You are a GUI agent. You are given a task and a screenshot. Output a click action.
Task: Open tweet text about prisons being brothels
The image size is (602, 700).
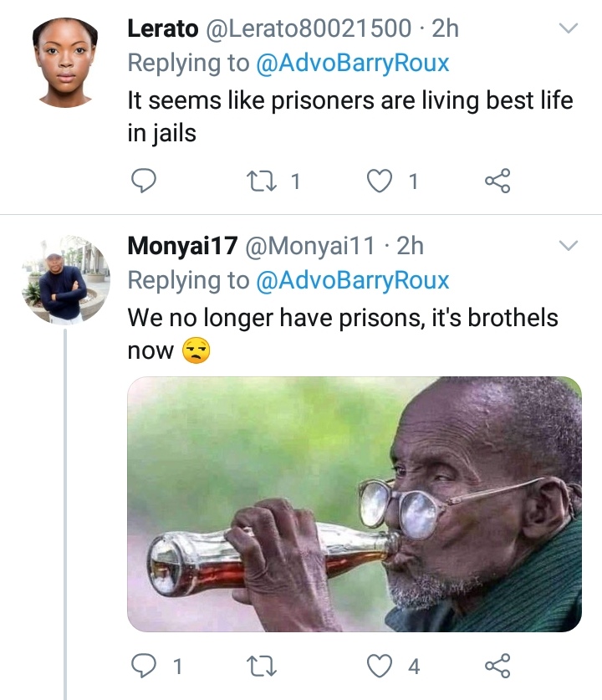pyautogui.click(x=342, y=318)
